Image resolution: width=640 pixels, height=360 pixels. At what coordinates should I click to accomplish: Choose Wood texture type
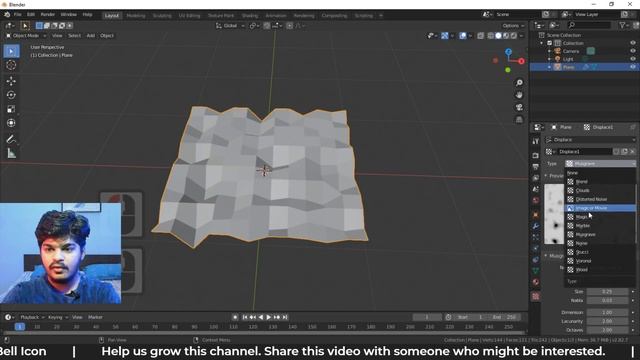point(600,270)
